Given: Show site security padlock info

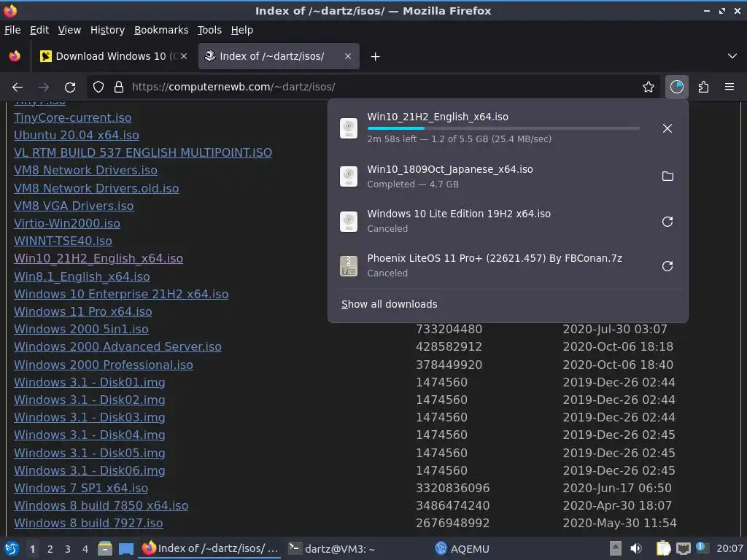Looking at the screenshot, I should [x=119, y=87].
